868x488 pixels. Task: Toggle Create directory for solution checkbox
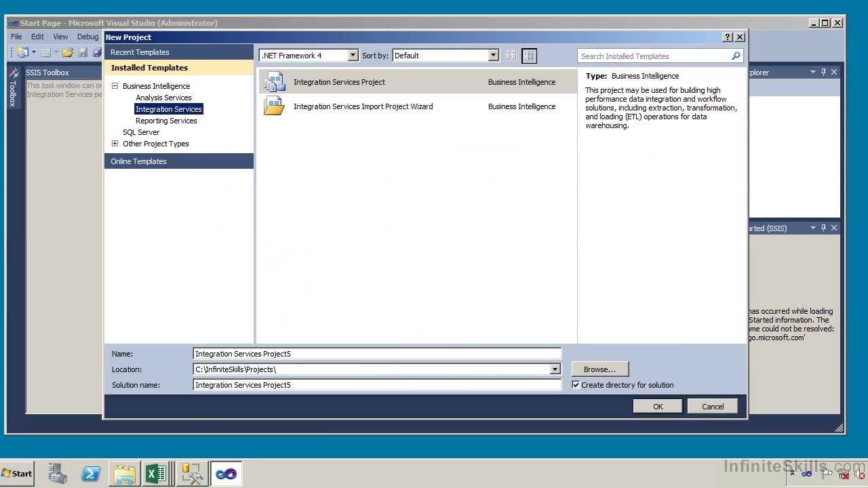pos(576,385)
